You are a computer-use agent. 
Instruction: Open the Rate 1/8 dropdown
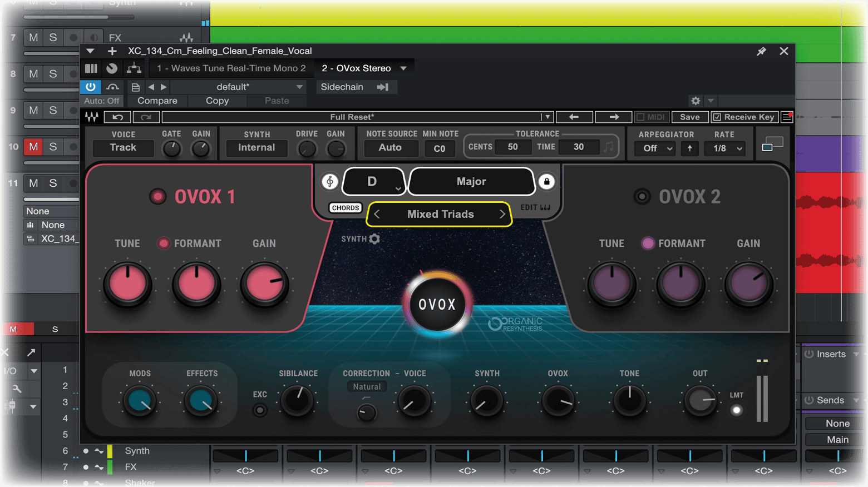724,148
